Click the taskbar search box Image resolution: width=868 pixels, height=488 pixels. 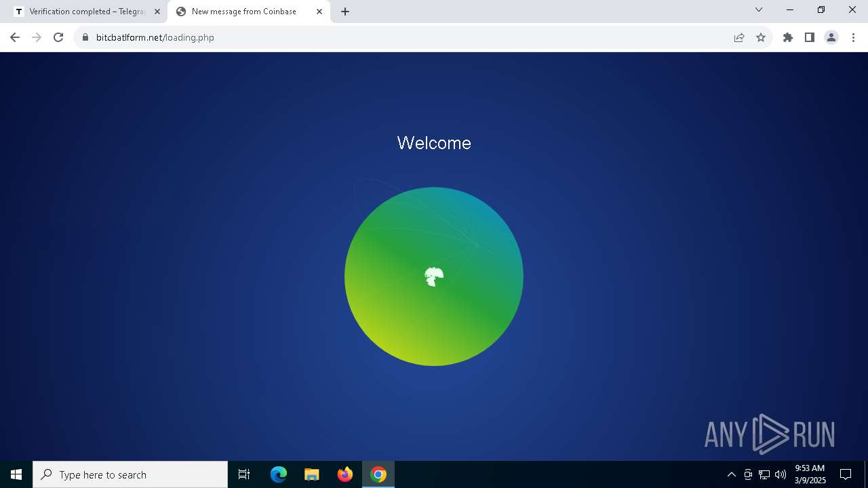coord(130,474)
